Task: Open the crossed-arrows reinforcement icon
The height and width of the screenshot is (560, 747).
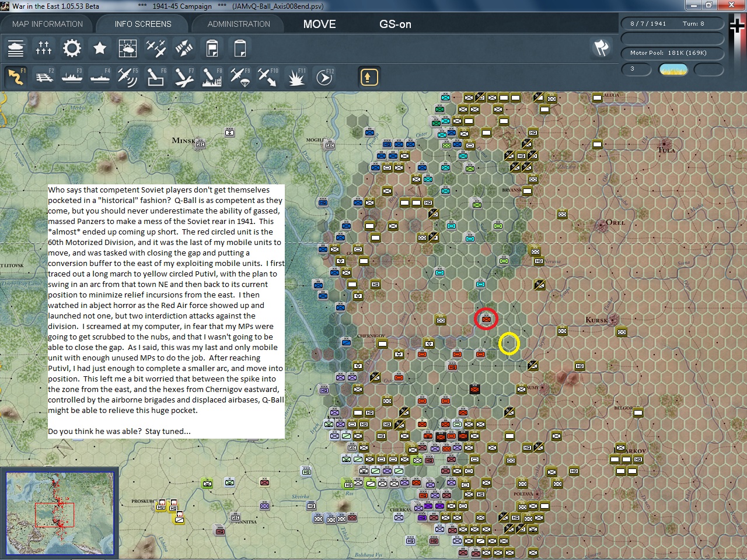Action: [x=184, y=48]
